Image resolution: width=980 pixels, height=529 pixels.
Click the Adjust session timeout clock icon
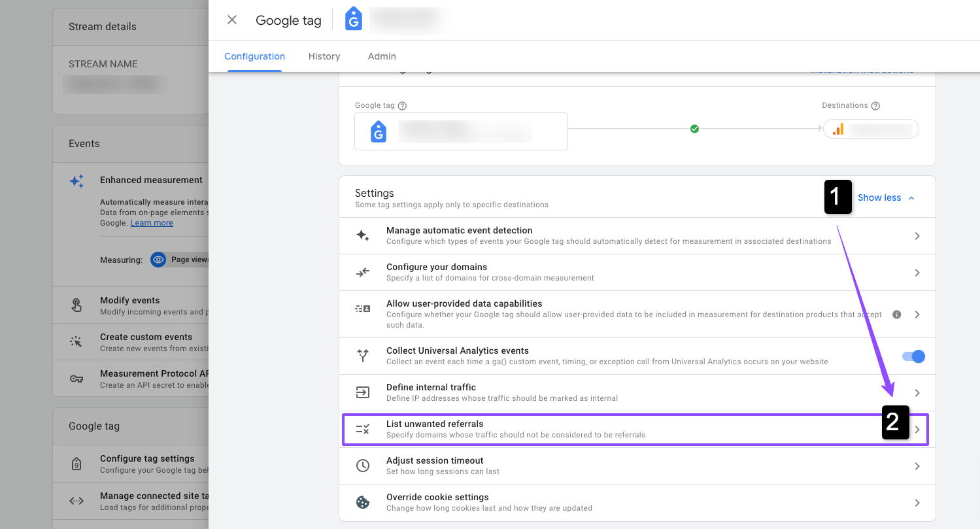363,466
